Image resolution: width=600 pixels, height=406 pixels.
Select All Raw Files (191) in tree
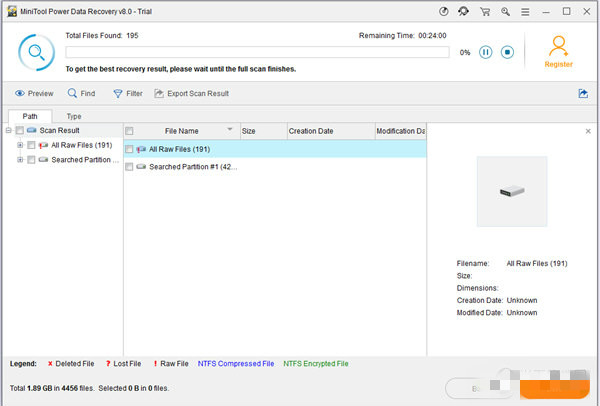[82, 145]
